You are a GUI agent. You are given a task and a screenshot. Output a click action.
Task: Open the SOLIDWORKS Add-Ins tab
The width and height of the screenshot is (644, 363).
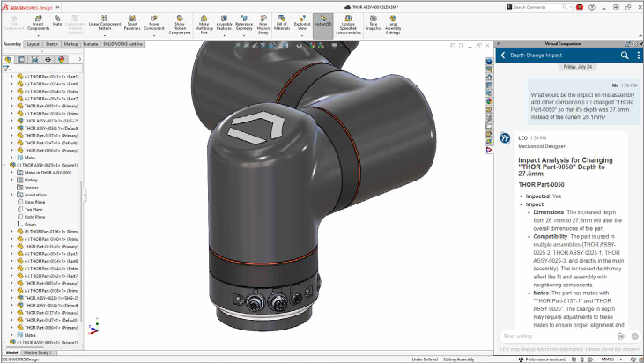coord(122,44)
